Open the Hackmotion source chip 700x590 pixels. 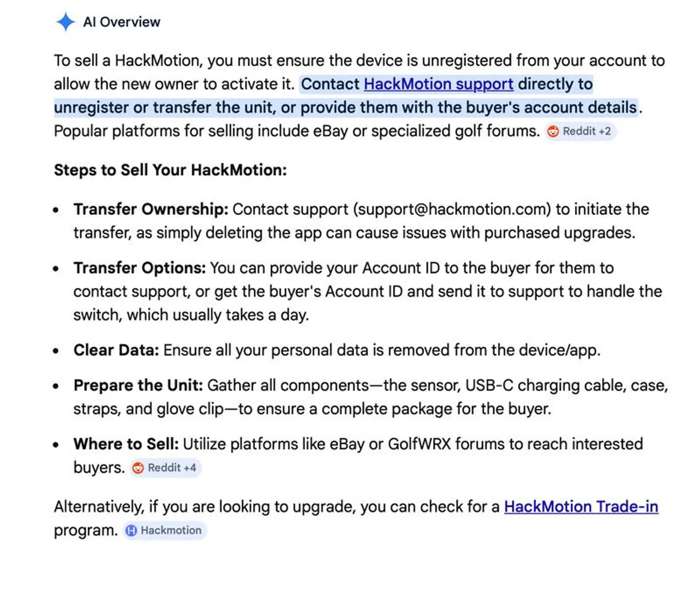click(x=164, y=530)
